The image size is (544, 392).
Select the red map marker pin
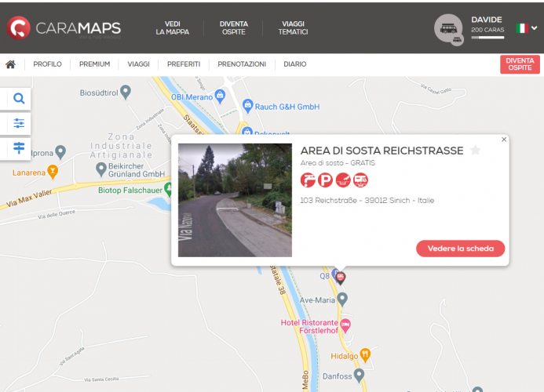coord(340,277)
